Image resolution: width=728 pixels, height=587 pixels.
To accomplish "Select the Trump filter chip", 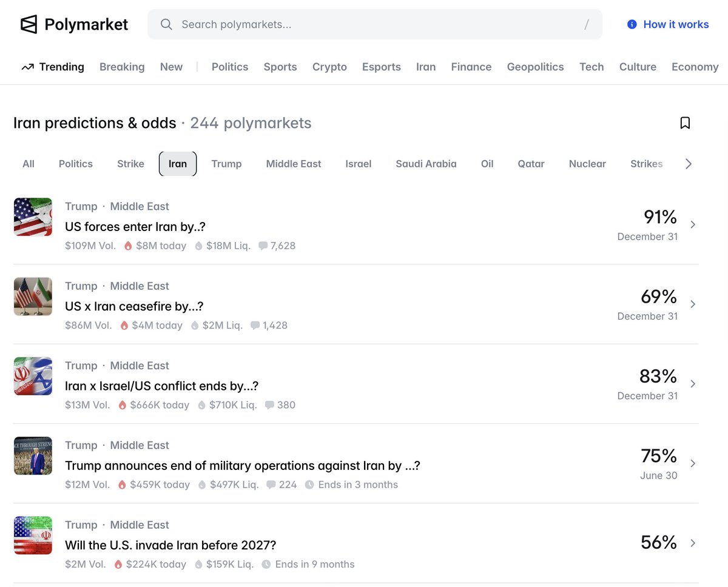I will point(226,164).
